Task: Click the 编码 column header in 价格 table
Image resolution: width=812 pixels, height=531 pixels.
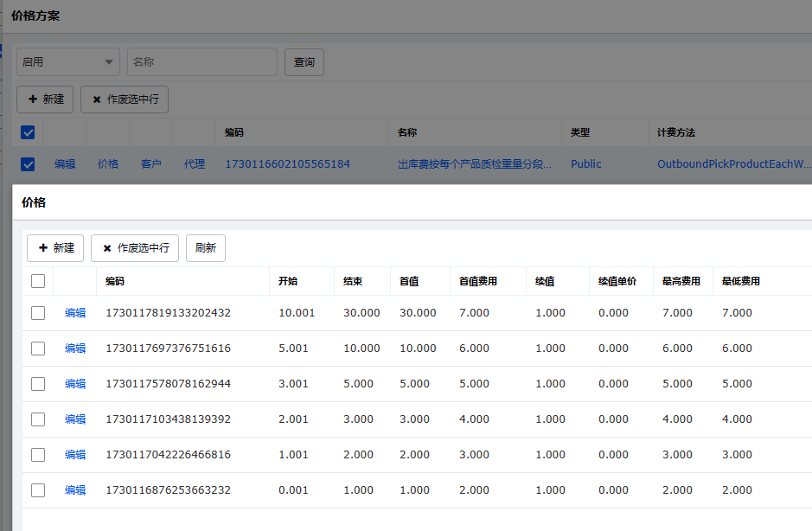Action: [x=115, y=281]
